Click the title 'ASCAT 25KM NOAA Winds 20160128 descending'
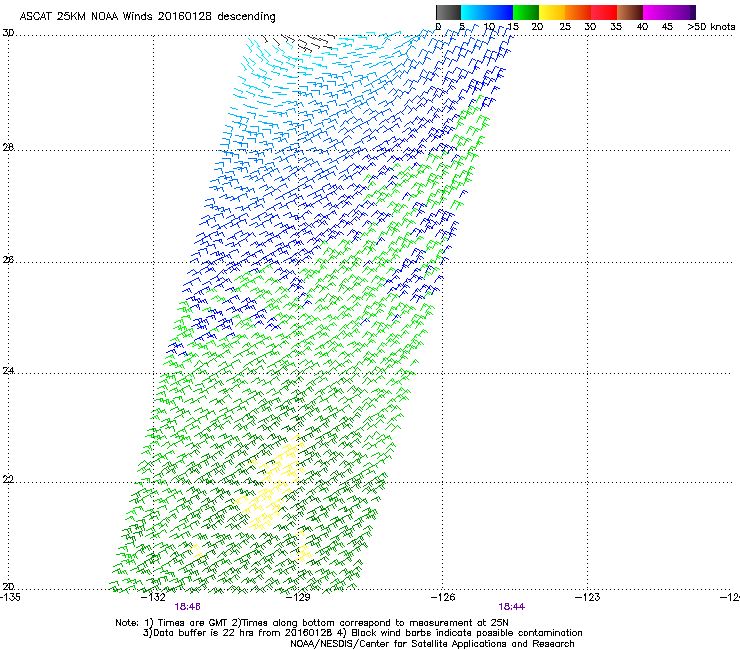Viewport: 740px width, 650px height. (x=147, y=17)
